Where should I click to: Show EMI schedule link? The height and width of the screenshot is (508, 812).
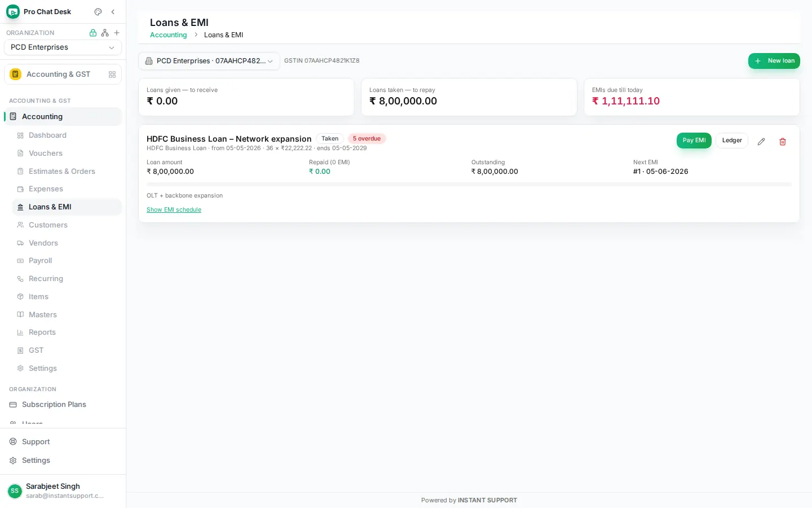[x=174, y=210]
